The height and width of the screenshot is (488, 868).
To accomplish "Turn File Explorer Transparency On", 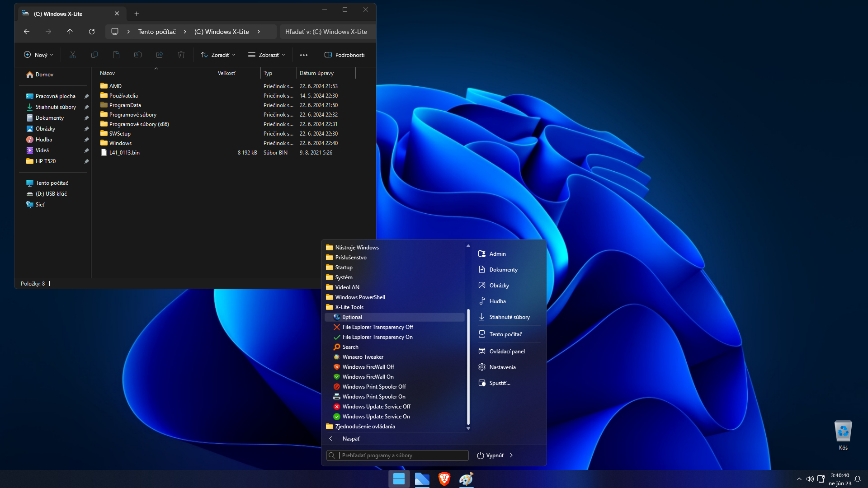I will [x=377, y=337].
